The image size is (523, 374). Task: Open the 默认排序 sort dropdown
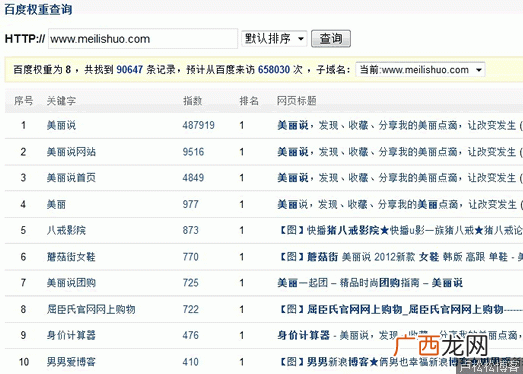274,39
